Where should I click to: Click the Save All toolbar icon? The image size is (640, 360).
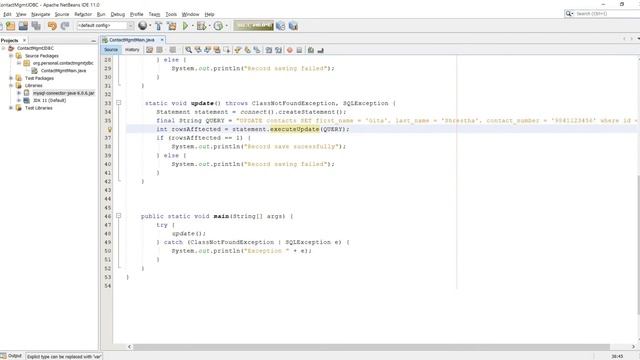[x=36, y=26]
